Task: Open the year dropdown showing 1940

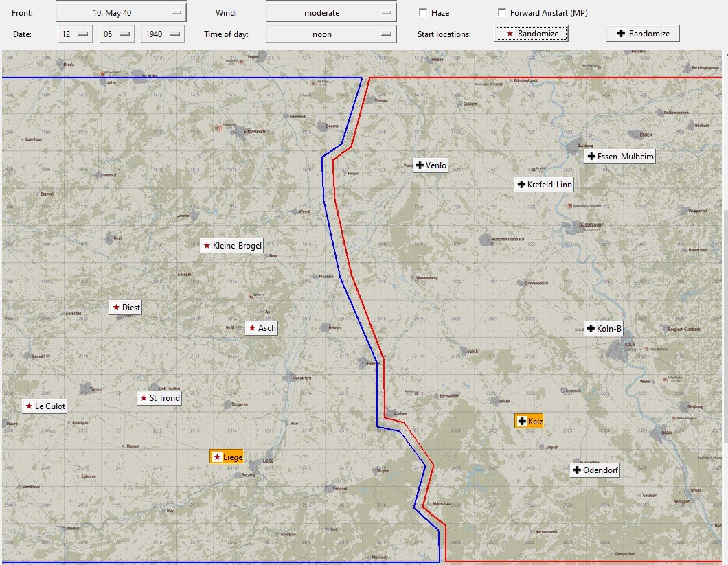Action: 163,34
